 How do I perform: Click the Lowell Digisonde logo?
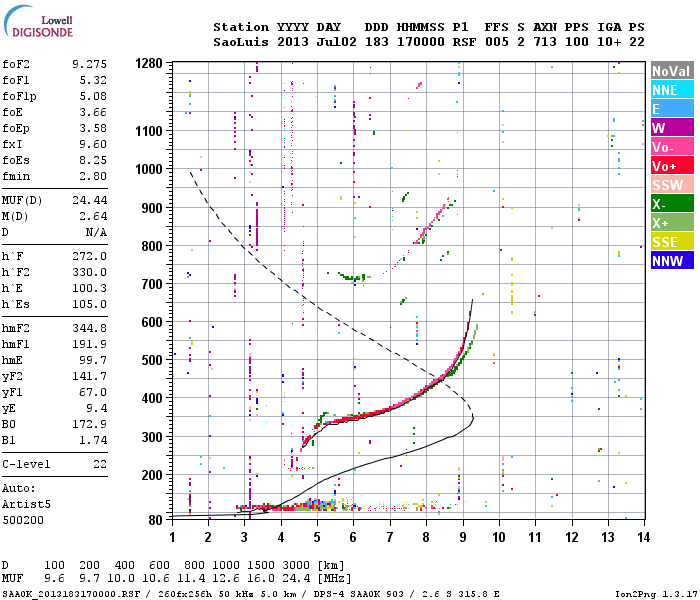pos(38,22)
